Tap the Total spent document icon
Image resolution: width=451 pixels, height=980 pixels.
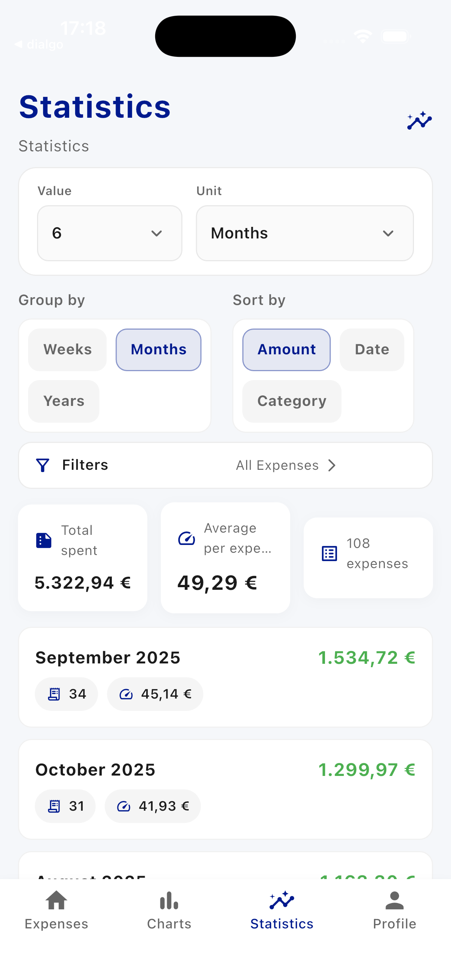pyautogui.click(x=44, y=540)
